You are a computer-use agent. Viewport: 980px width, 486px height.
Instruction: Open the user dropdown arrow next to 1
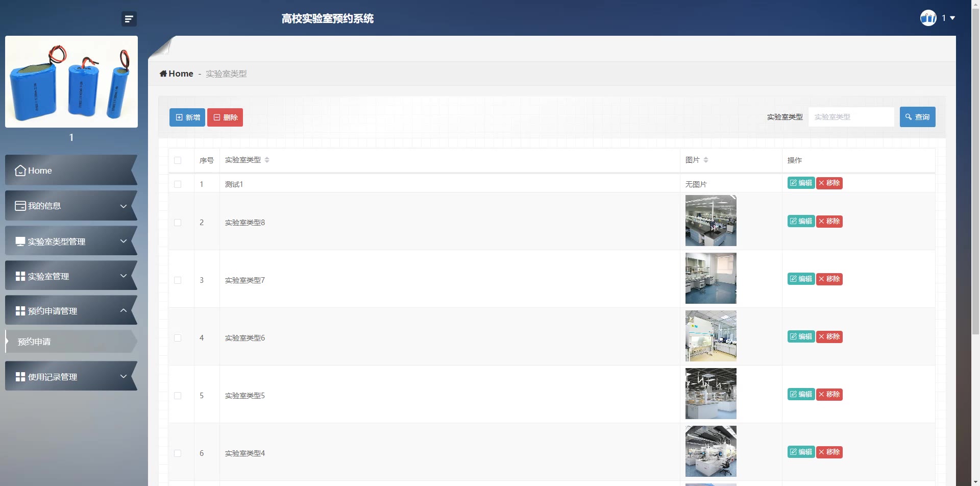[x=952, y=18]
